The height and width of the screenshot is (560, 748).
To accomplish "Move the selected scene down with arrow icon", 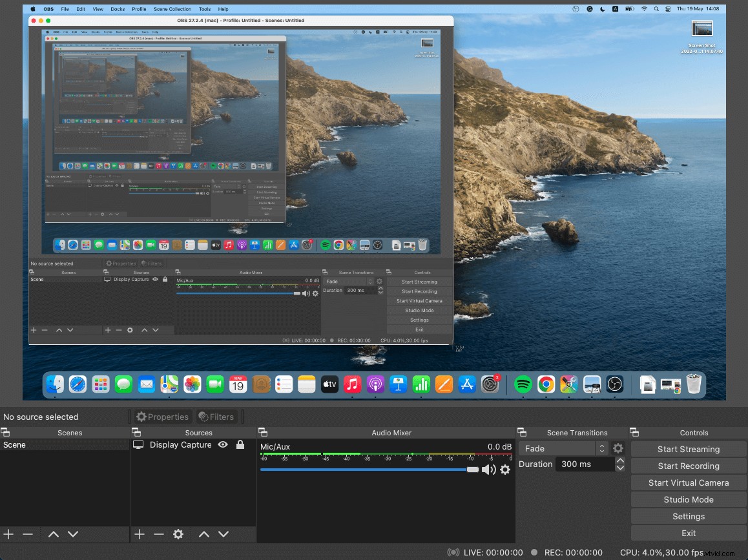I will [x=72, y=534].
